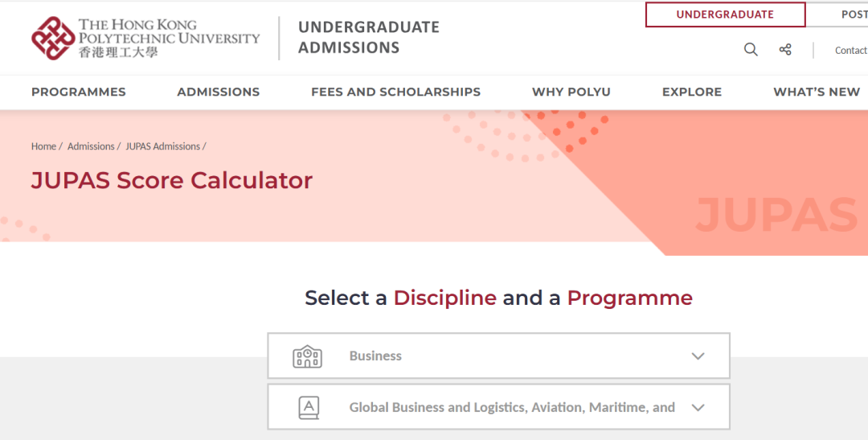The height and width of the screenshot is (440, 868).
Task: Click the Global Business book icon
Action: click(309, 407)
